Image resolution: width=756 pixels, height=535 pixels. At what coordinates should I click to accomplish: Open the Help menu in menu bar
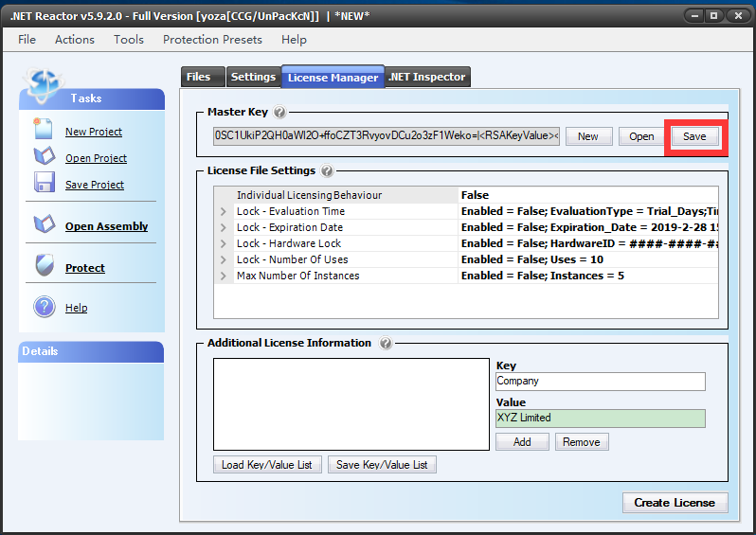(294, 40)
